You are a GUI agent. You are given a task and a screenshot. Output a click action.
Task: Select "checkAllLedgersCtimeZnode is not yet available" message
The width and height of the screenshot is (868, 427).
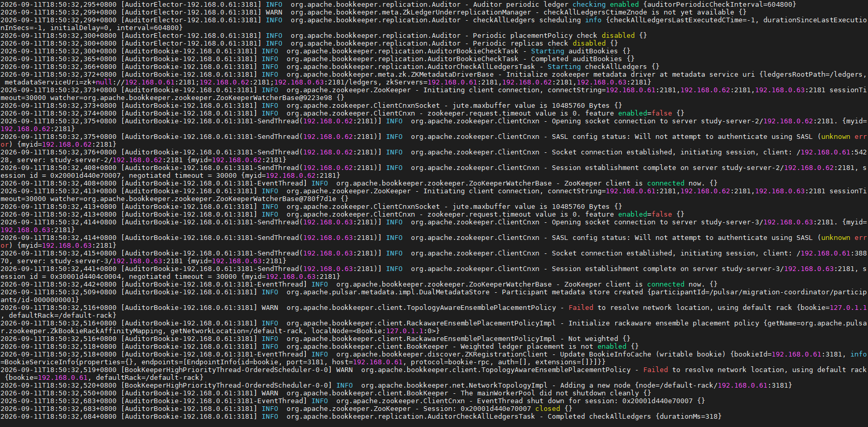coord(639,12)
